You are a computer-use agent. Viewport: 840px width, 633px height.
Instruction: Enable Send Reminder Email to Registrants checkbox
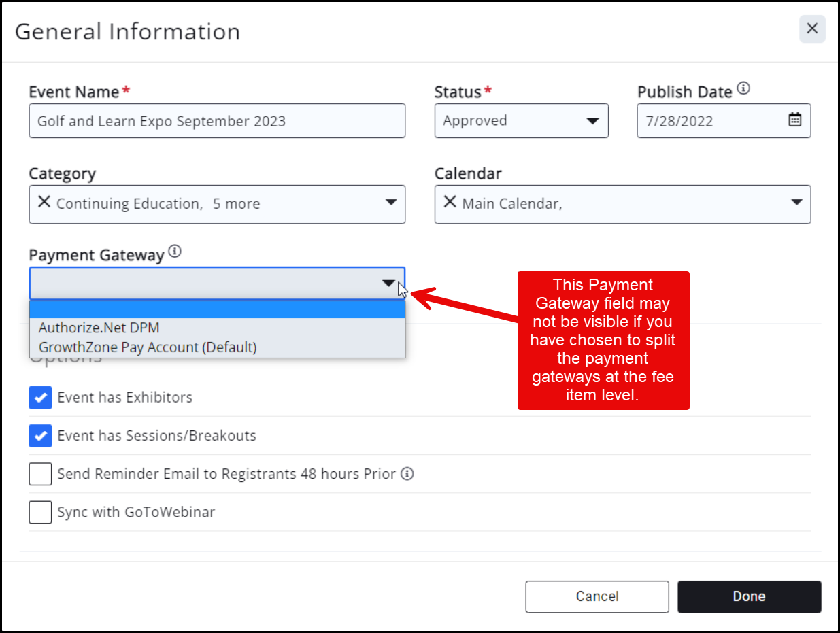(x=41, y=474)
